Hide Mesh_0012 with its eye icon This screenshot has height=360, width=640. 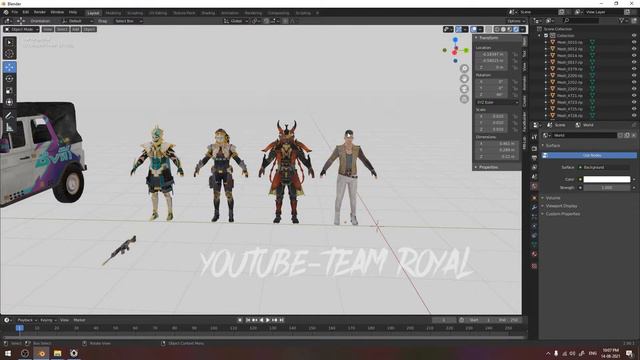[634, 49]
